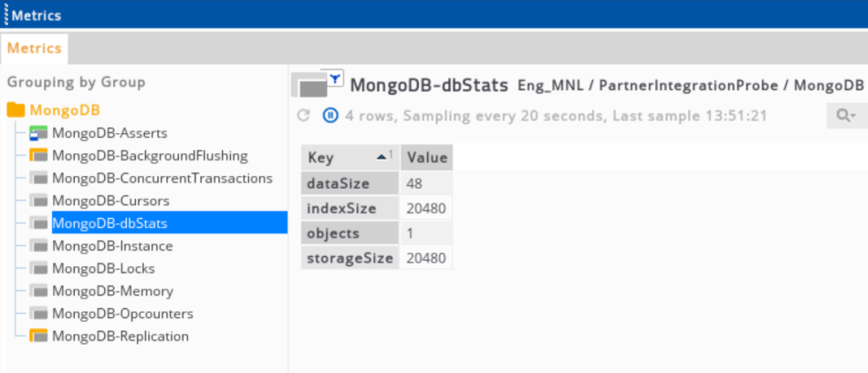868x373 pixels.
Task: Select the indexSize key cell
Action: (350, 208)
